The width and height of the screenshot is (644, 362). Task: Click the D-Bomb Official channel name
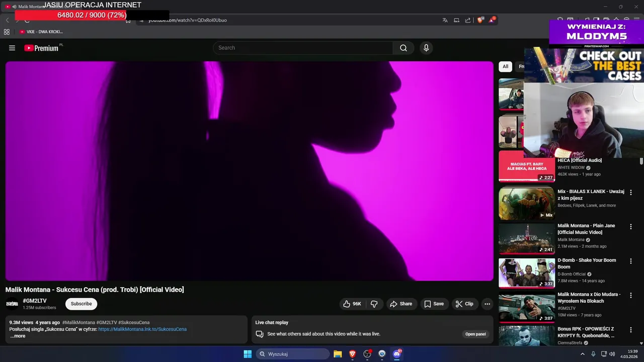pyautogui.click(x=572, y=274)
